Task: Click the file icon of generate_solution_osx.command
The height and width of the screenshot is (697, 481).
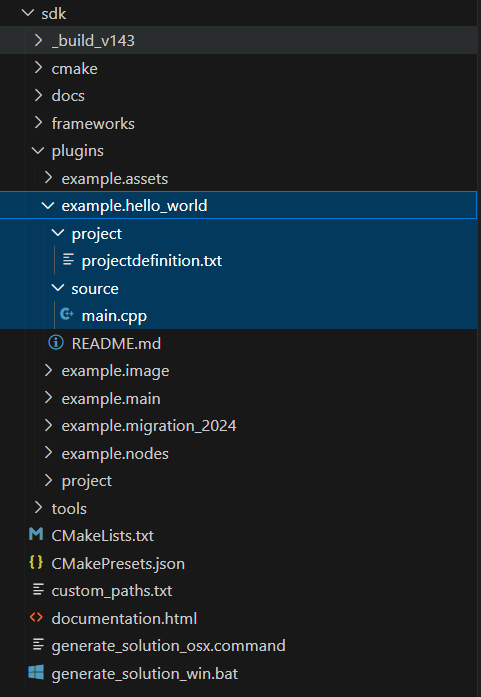Action: click(x=38, y=644)
